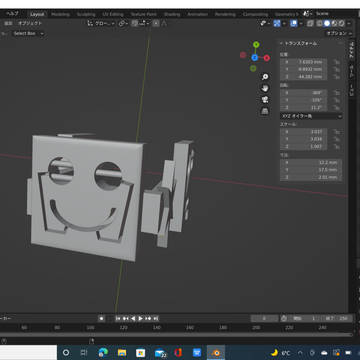Switch to Sculpting workspace tab
Image resolution: width=360 pixels, height=360 pixels.
click(x=86, y=14)
